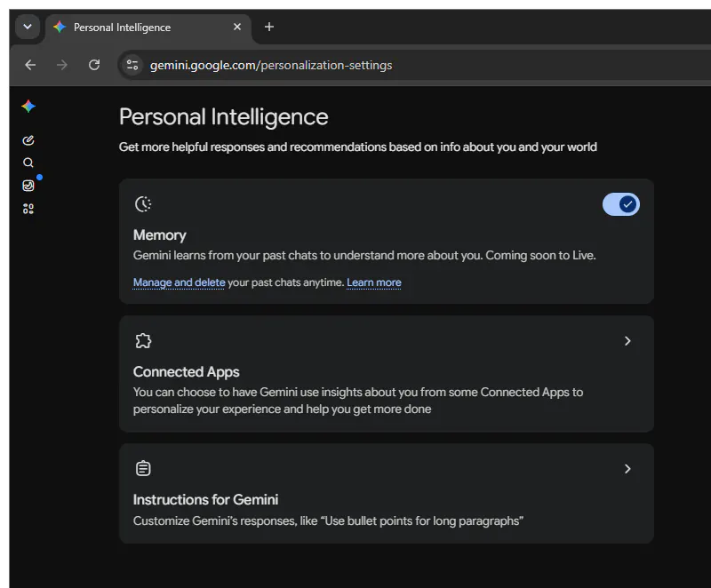Close the Personal Intelligence tab
Screen dimensions: 711x588
click(237, 27)
